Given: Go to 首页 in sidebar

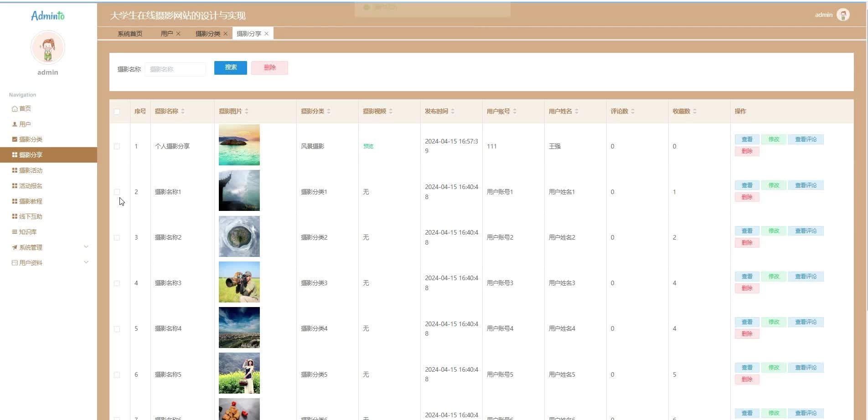Looking at the screenshot, I should (48, 108).
